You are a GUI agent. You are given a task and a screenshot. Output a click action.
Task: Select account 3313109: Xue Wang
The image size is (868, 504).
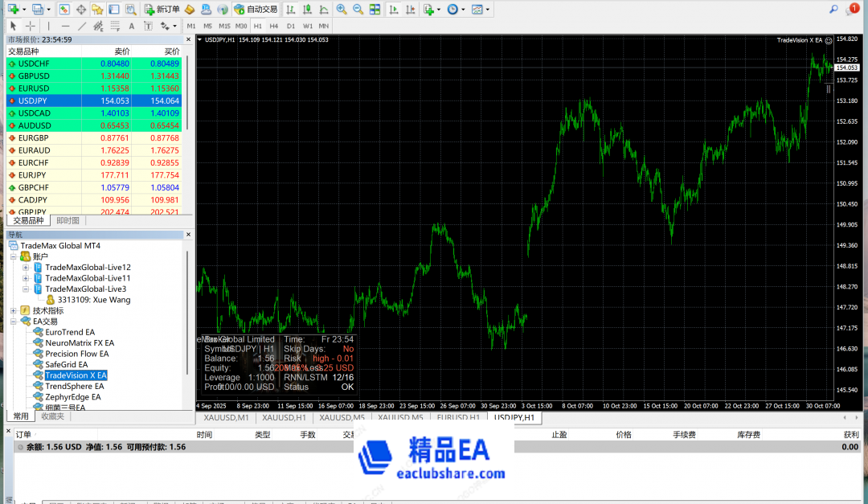(x=94, y=300)
